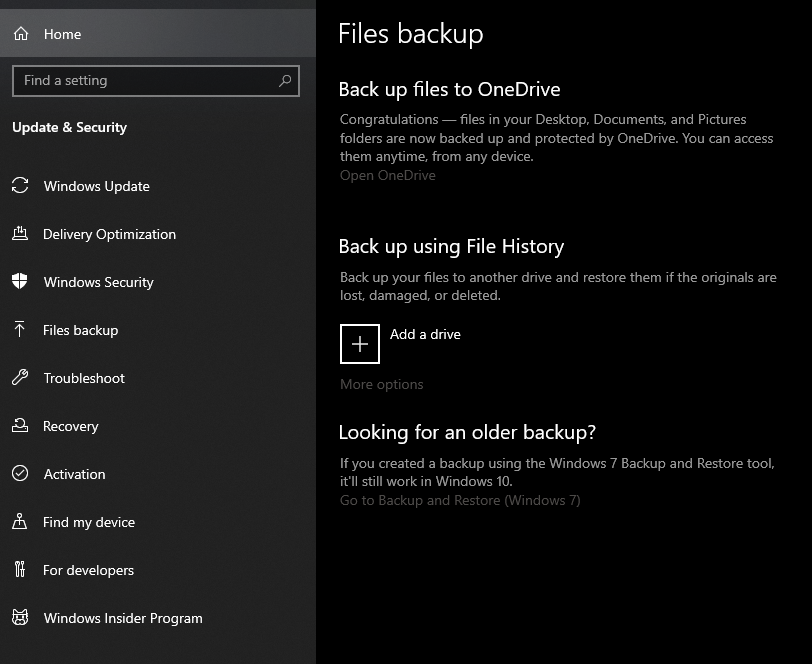Click the Troubleshoot wrench icon

point(20,377)
